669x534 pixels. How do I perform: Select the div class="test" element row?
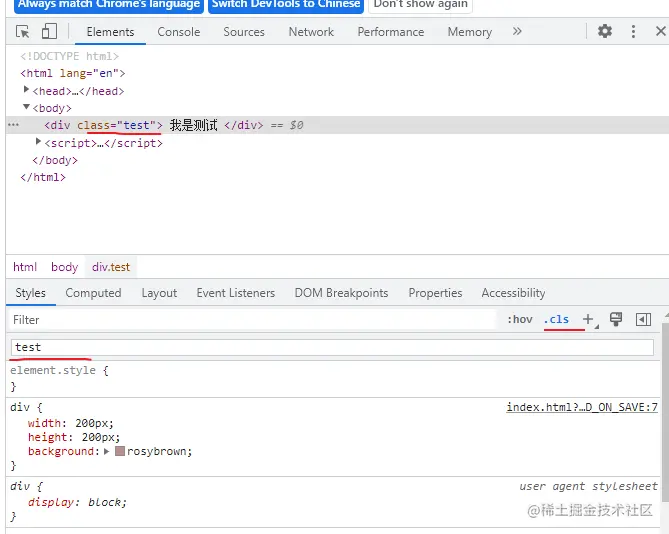pyautogui.click(x=337, y=125)
